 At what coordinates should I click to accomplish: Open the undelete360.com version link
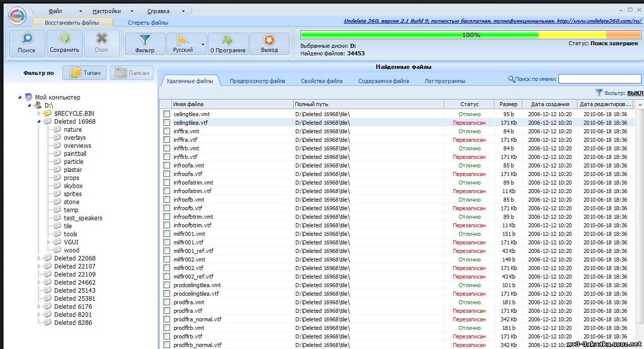pyautogui.click(x=493, y=21)
